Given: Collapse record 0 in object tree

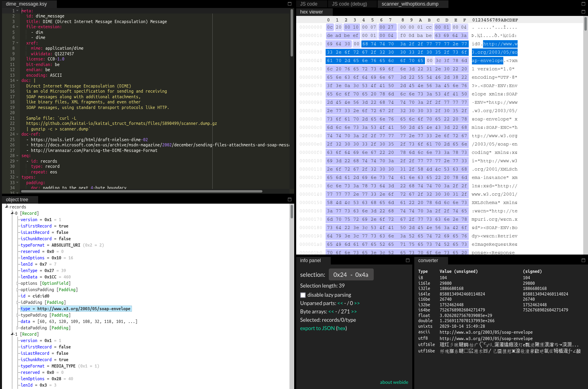Looking at the screenshot, I should point(12,213).
